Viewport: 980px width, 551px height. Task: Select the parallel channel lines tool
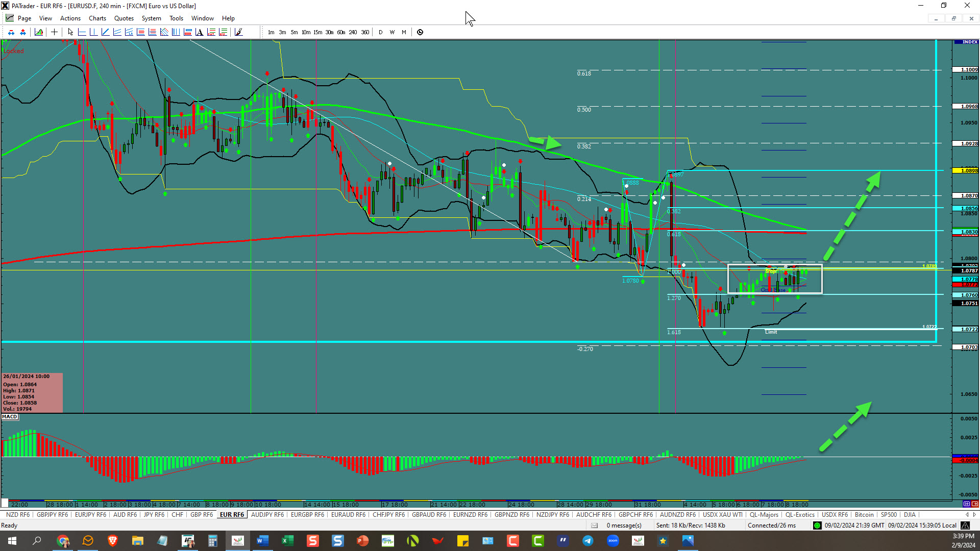[117, 32]
